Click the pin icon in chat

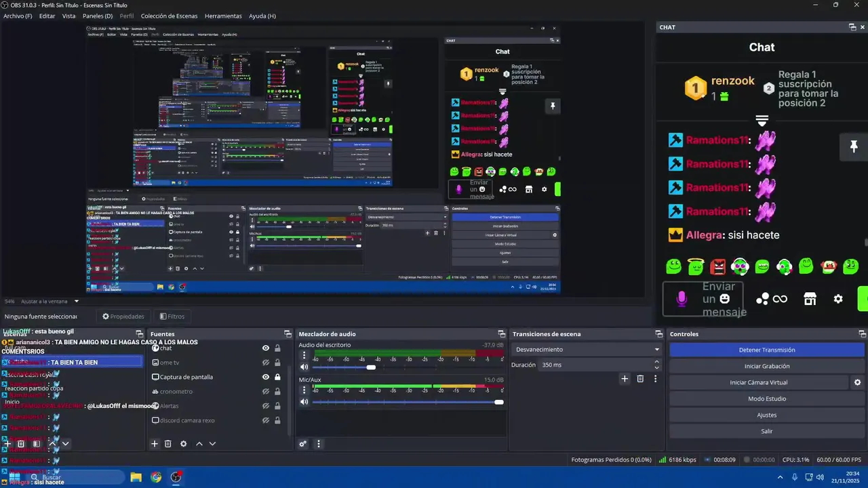coord(854,147)
